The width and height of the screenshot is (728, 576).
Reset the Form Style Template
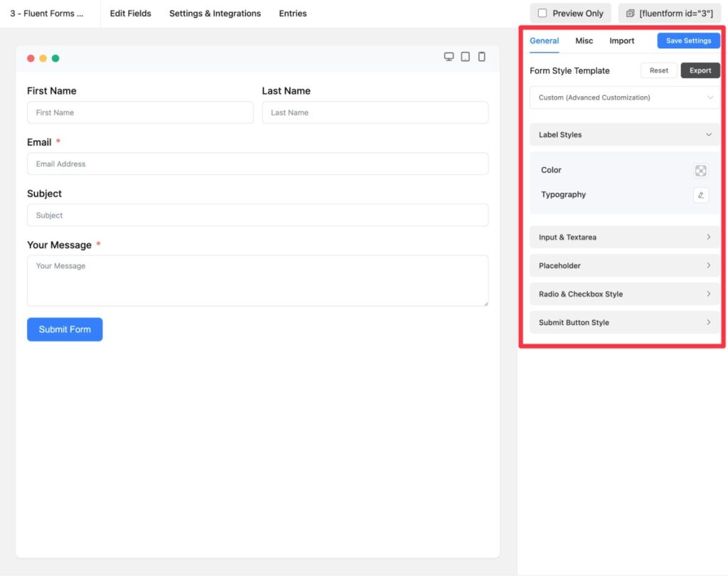[x=658, y=70]
